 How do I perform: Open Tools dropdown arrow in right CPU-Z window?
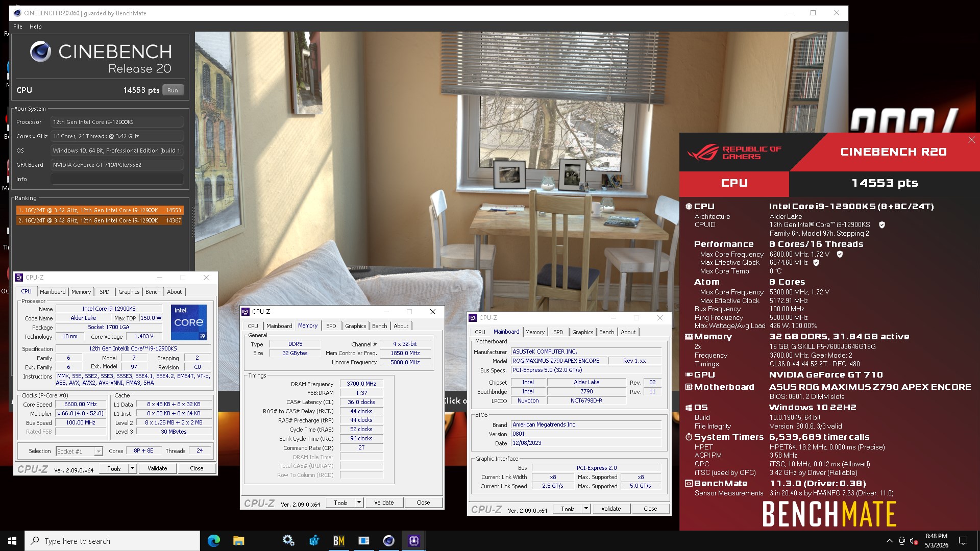point(586,509)
